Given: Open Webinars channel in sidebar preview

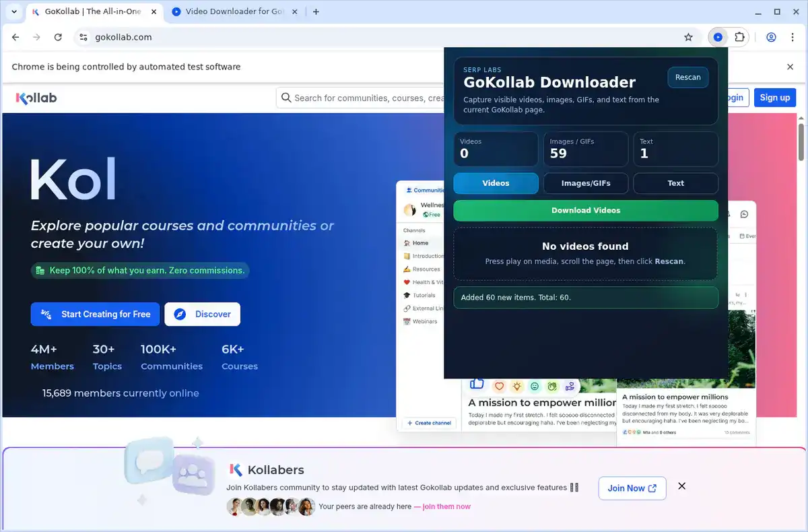Looking at the screenshot, I should 424,321.
